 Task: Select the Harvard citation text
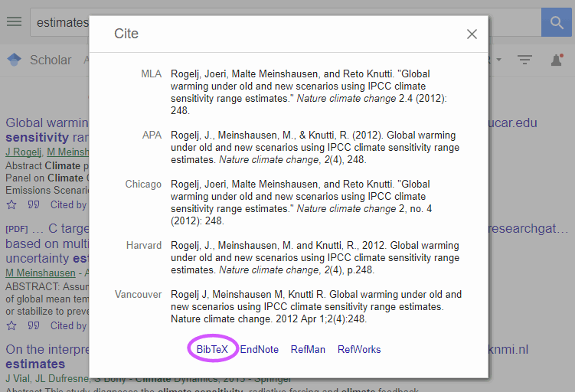coord(315,257)
